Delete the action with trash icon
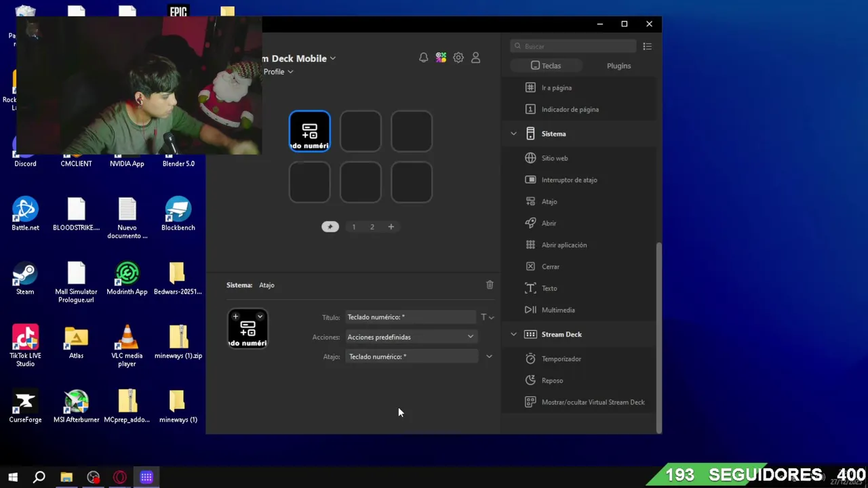Screen dimensions: 868x488 tap(490, 285)
